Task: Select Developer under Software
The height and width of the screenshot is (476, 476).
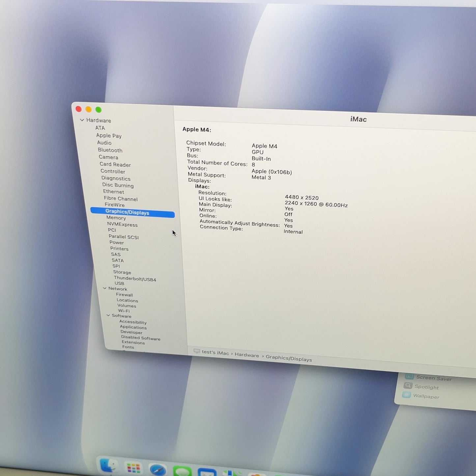Action: click(131, 332)
